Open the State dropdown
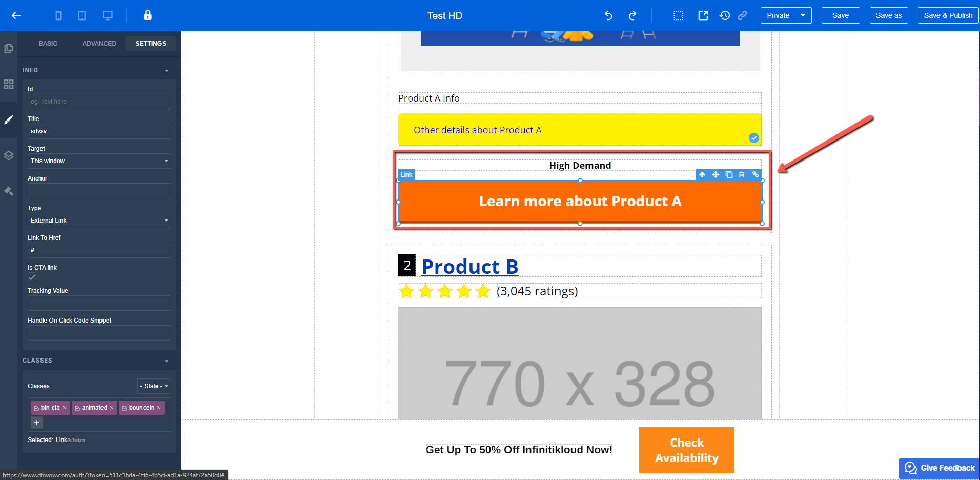 (154, 386)
